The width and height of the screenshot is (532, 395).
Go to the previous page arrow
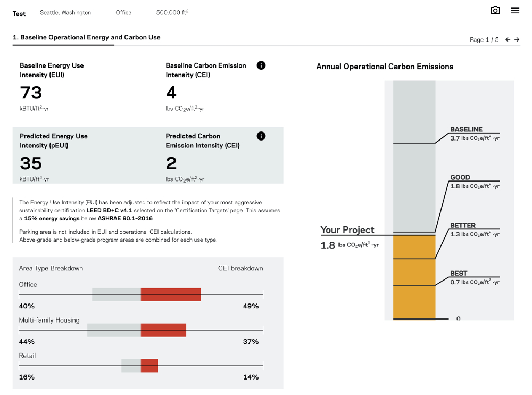[x=508, y=39]
